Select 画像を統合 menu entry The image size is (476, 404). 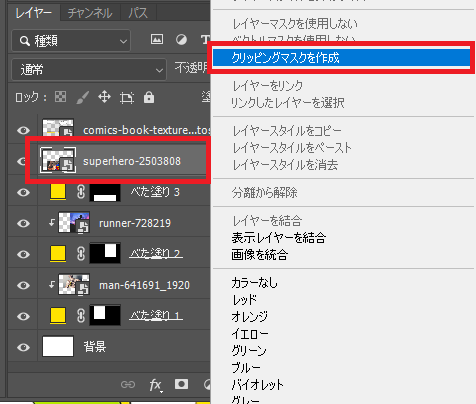coord(260,255)
